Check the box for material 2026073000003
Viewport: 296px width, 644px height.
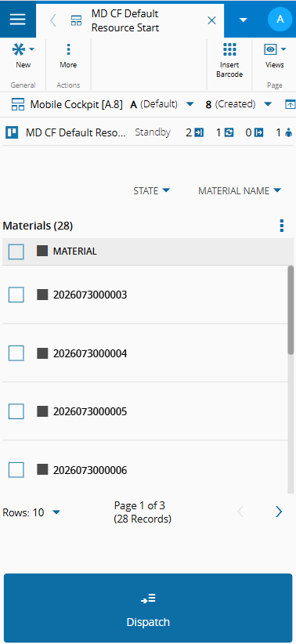(16, 295)
